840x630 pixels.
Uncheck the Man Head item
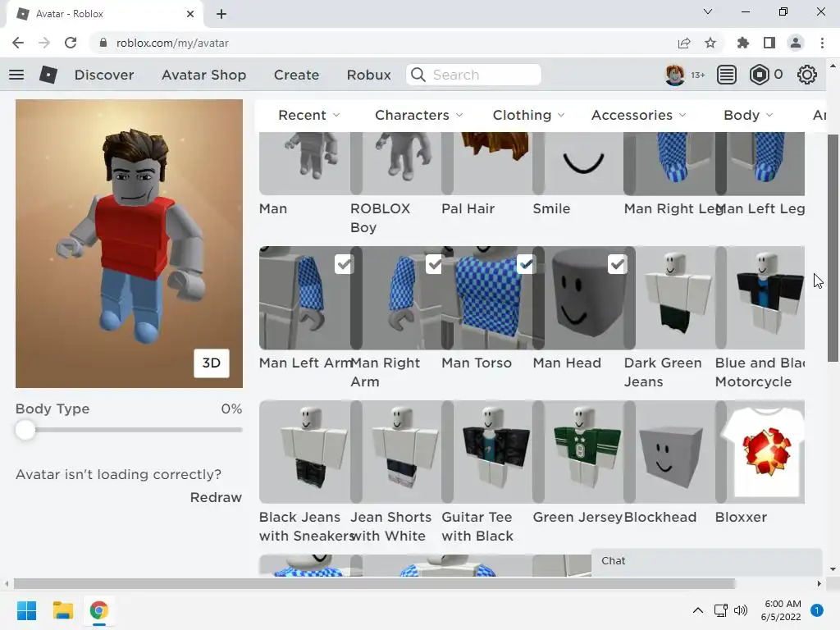618,264
